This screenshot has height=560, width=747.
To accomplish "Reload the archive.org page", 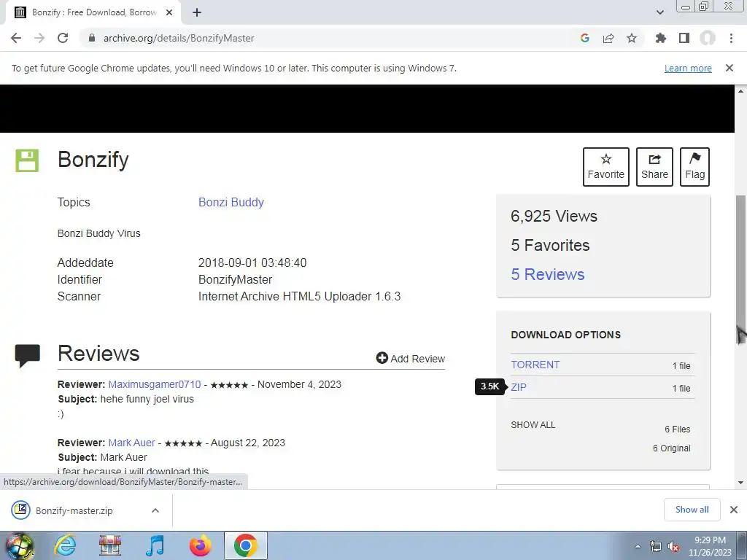I will (x=63, y=38).
